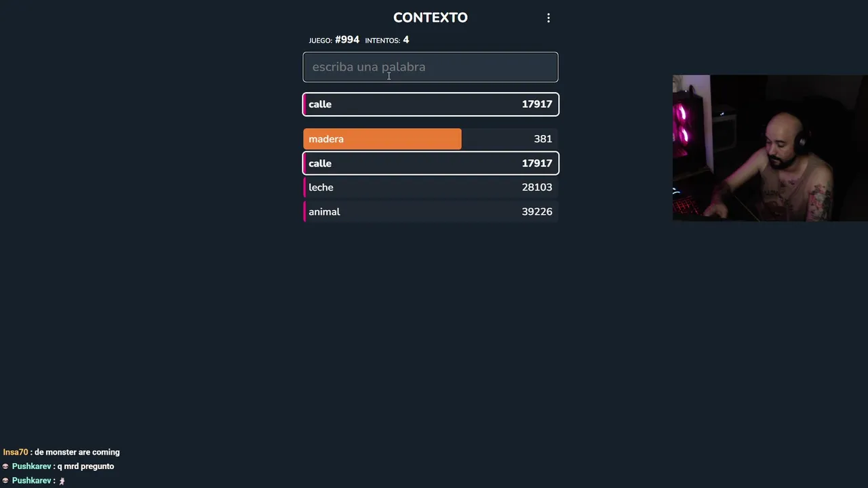Click the emote in Pushkarev's last message
Viewport: 868px width, 488px height.
point(62,481)
